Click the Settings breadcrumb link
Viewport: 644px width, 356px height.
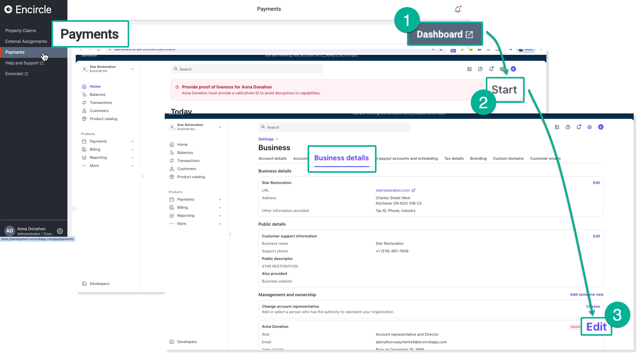pos(266,139)
